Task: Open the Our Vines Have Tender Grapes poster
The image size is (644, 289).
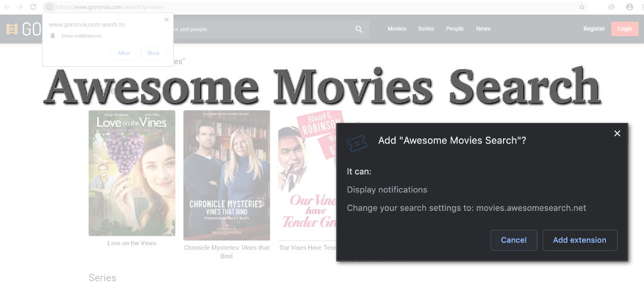Action: (x=307, y=175)
